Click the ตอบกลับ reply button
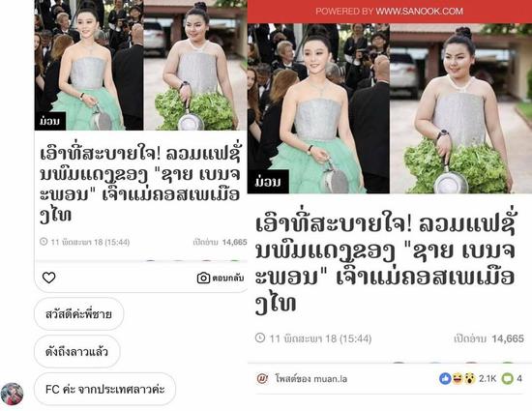This screenshot has height=411, width=532. click(228, 279)
